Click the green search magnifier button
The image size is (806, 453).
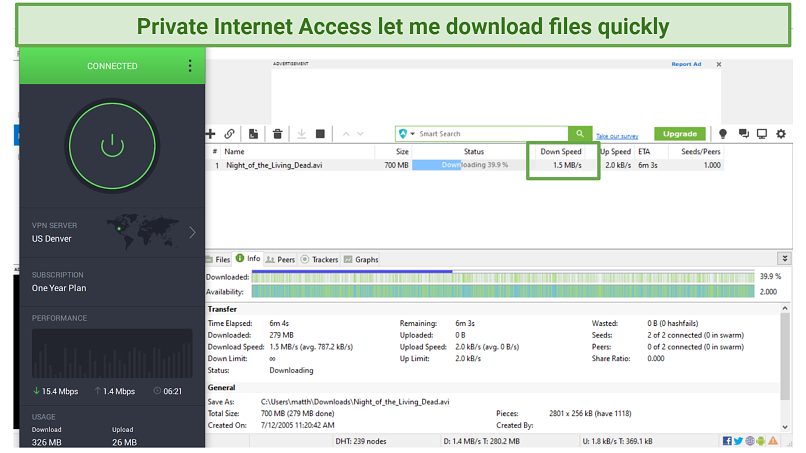click(580, 134)
